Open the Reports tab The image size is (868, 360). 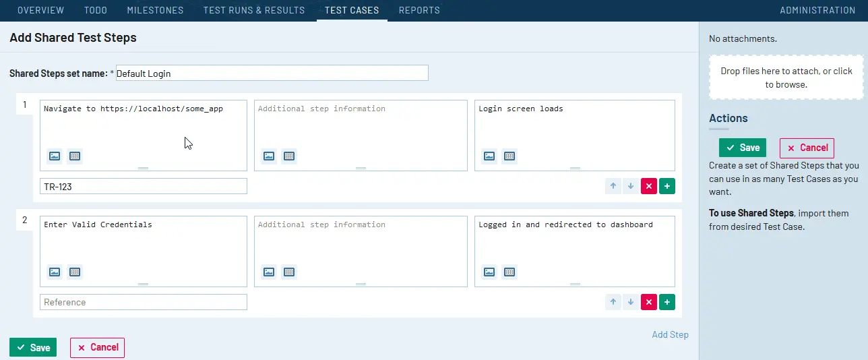point(419,10)
